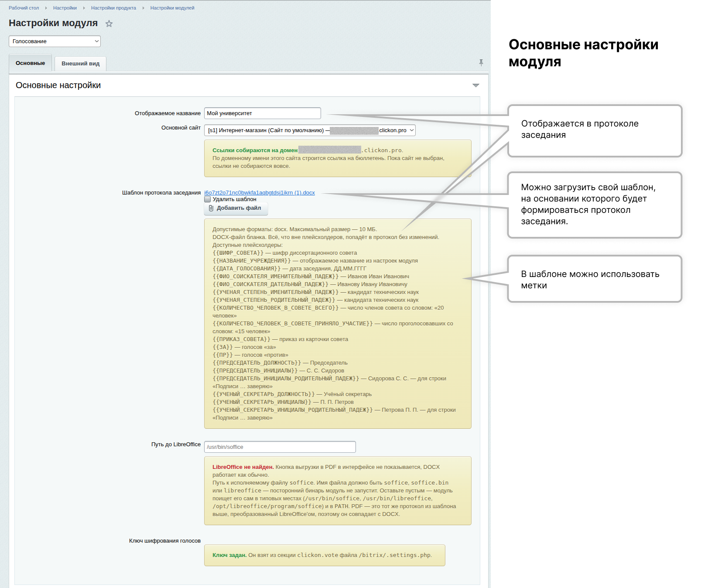The width and height of the screenshot is (718, 588).
Task: Click the {{ШИФР_СОВЕТА}} placeholder text
Action: coord(238,253)
